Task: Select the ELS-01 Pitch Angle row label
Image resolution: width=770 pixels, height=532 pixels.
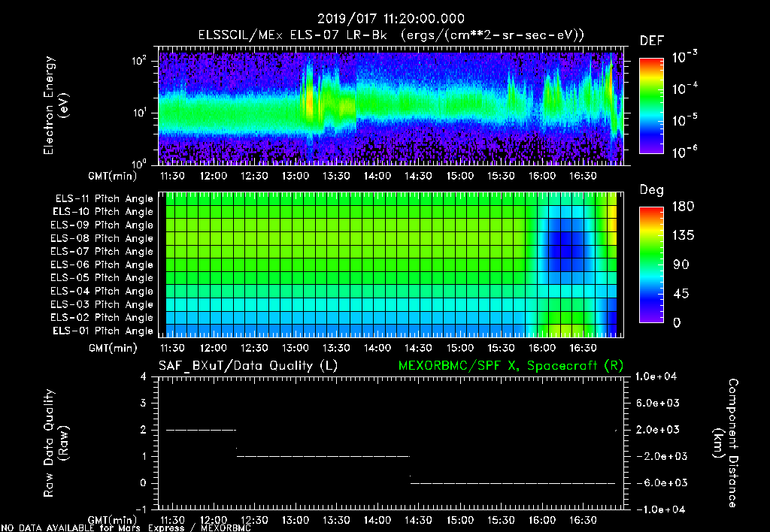Action: 103,331
